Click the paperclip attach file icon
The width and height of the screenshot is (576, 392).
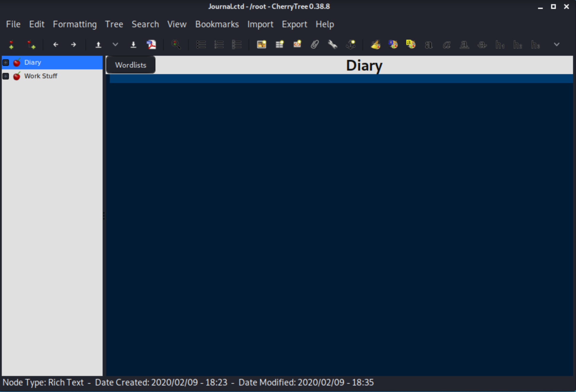(x=315, y=45)
